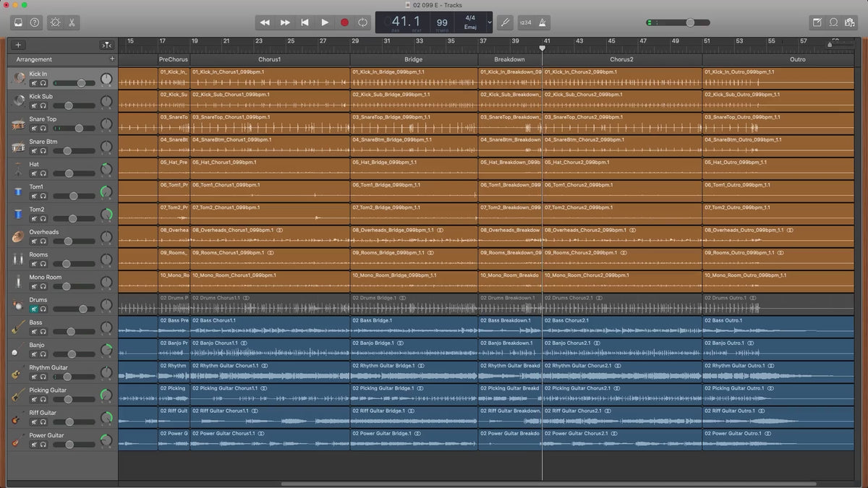This screenshot has height=488, width=868.
Task: Expand the LCD display mode dropdown
Action: 490,22
